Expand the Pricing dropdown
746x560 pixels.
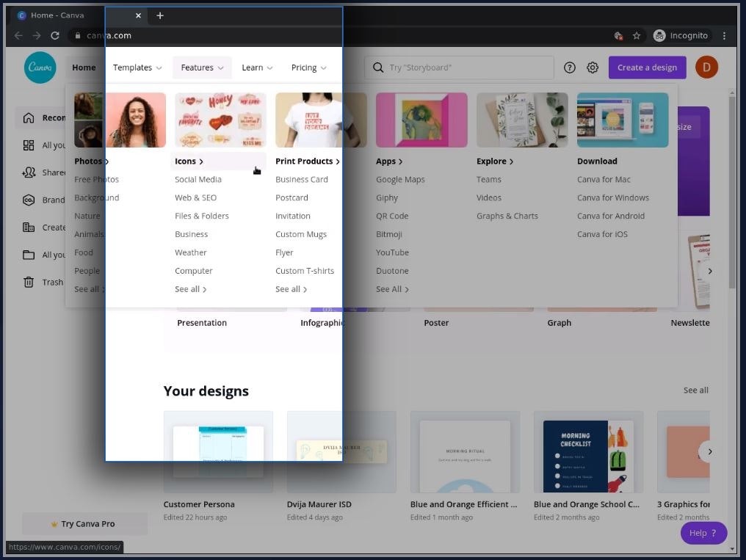point(309,68)
